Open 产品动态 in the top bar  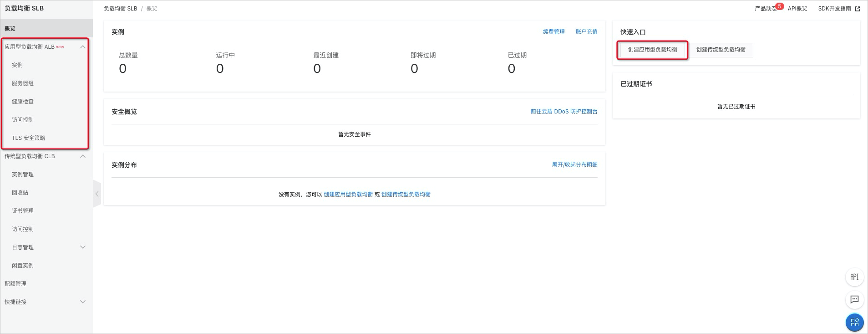tap(766, 9)
